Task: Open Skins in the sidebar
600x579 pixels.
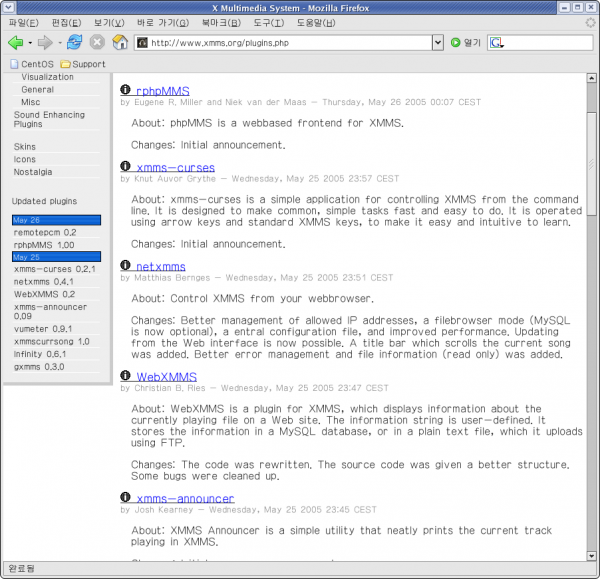Action: pyautogui.click(x=24, y=147)
